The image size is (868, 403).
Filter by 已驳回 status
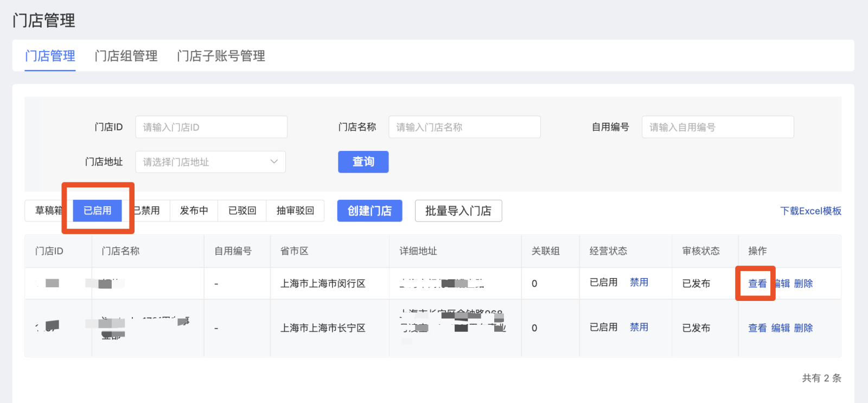tap(242, 211)
